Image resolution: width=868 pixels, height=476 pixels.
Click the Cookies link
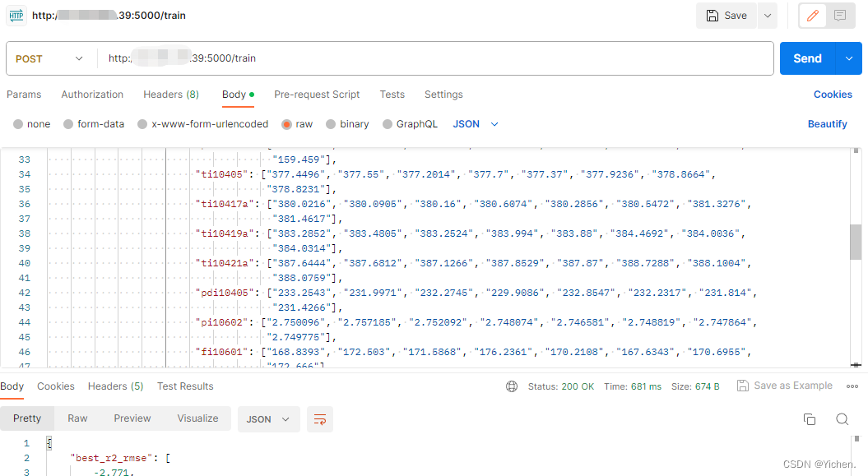833,95
